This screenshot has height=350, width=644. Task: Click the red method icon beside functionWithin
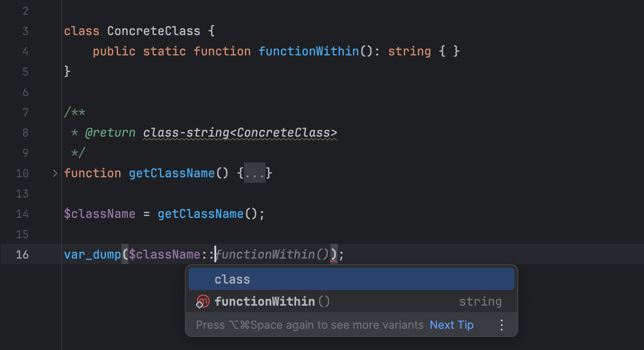point(203,302)
